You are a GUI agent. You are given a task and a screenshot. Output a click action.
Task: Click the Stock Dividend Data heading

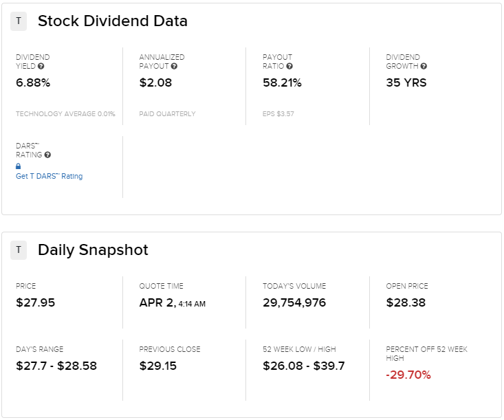point(113,21)
